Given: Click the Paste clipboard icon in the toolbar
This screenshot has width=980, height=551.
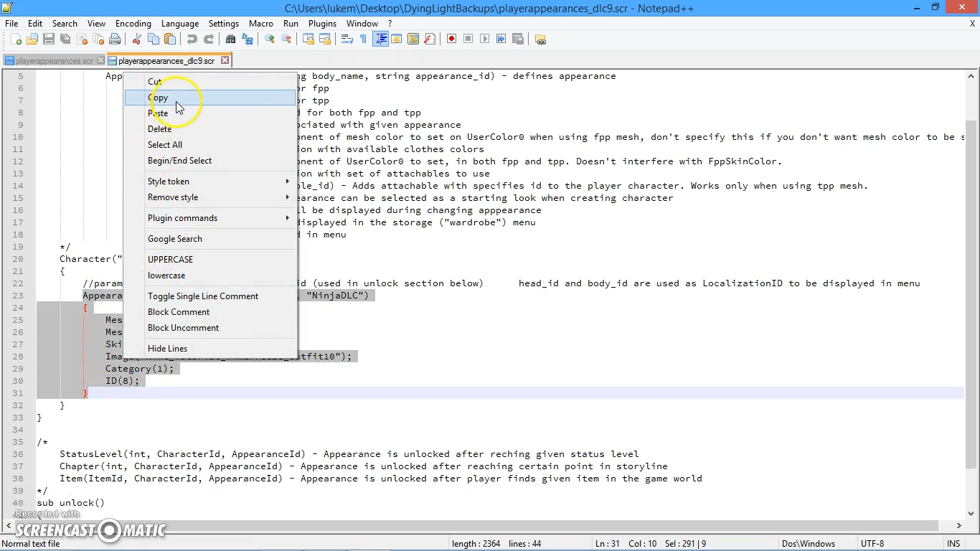Looking at the screenshot, I should [170, 39].
